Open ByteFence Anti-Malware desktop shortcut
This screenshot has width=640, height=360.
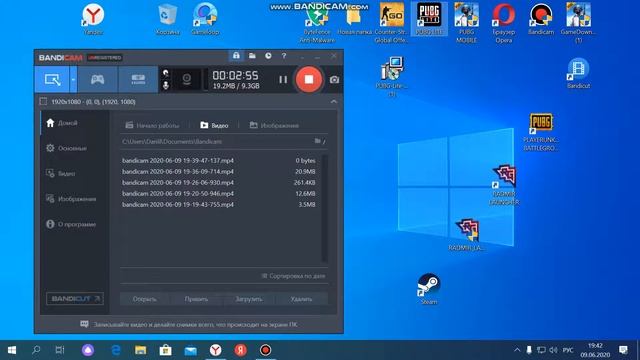317,23
